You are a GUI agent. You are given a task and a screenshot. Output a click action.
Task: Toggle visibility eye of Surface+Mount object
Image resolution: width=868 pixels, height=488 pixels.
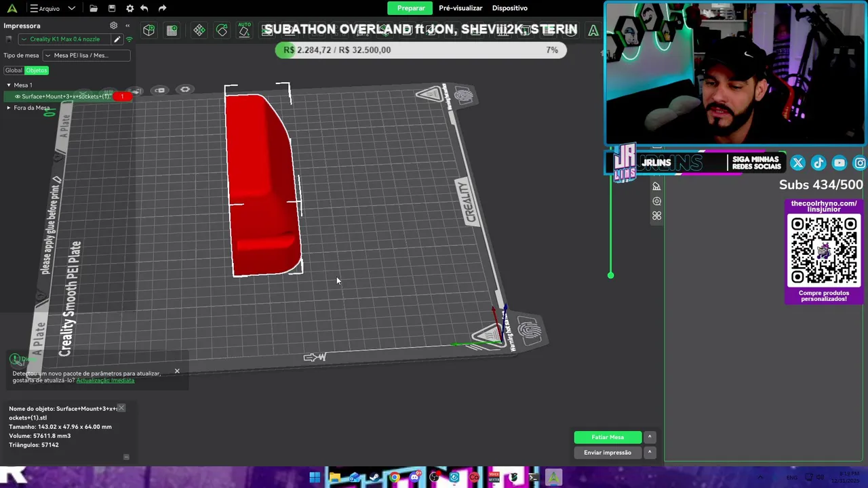tap(18, 96)
